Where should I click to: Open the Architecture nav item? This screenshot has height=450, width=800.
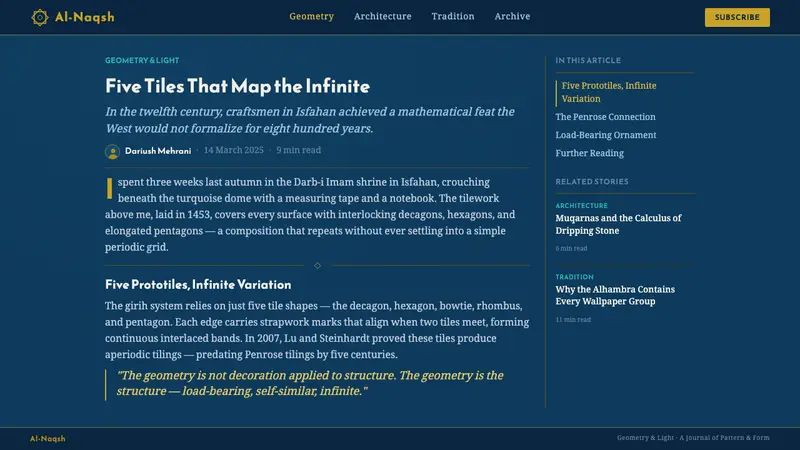382,16
